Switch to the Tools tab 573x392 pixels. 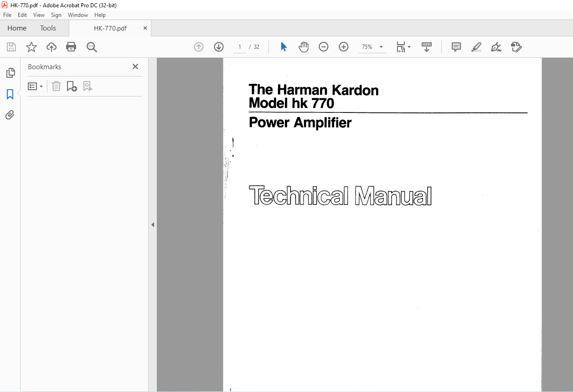48,28
